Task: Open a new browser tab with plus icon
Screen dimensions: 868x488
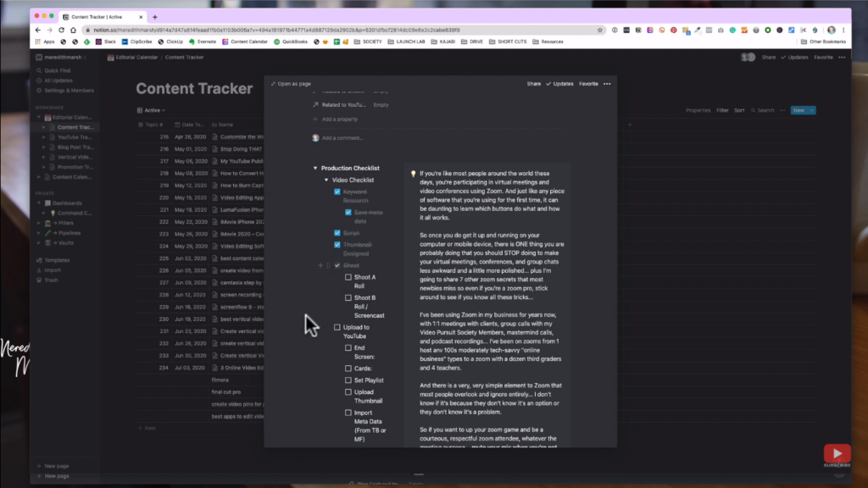Action: (x=155, y=17)
